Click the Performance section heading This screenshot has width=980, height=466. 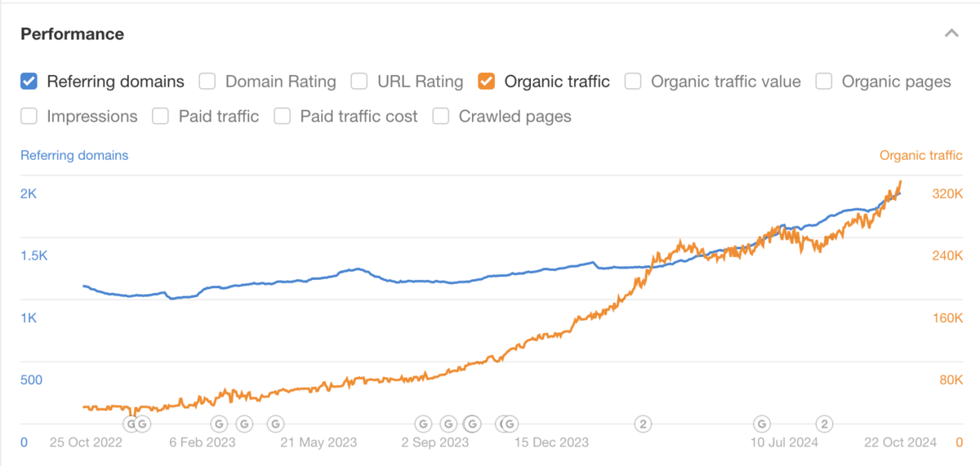[72, 34]
